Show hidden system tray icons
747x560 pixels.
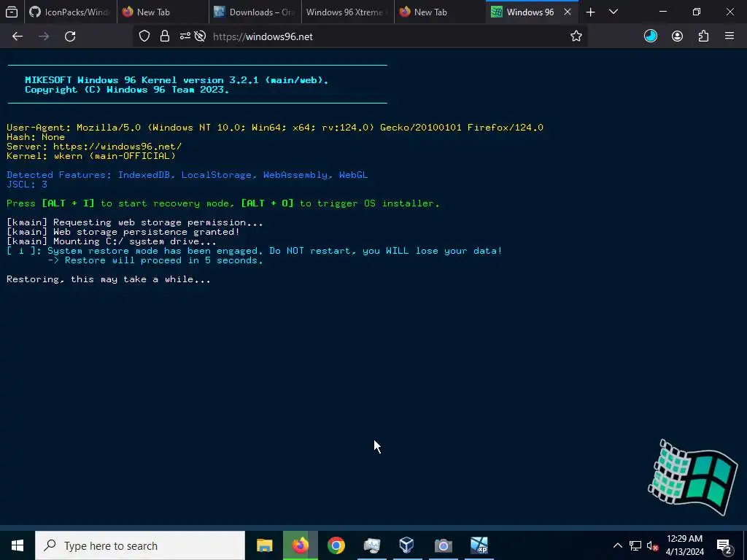coord(617,545)
